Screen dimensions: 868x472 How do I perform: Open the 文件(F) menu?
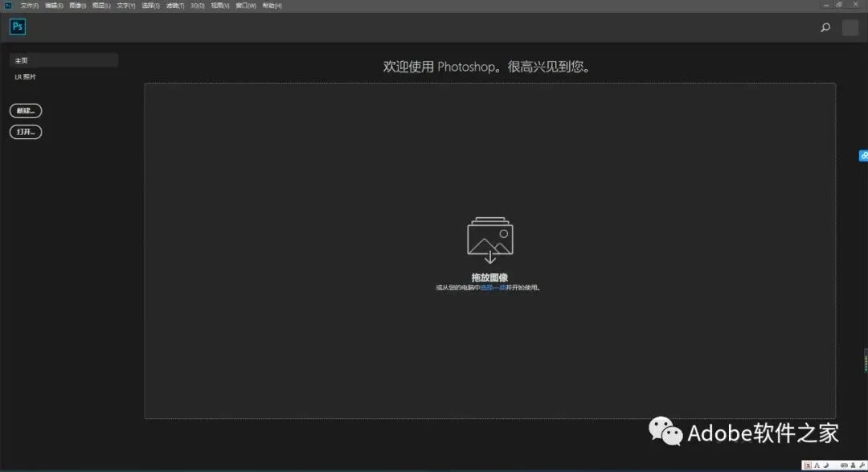click(30, 6)
